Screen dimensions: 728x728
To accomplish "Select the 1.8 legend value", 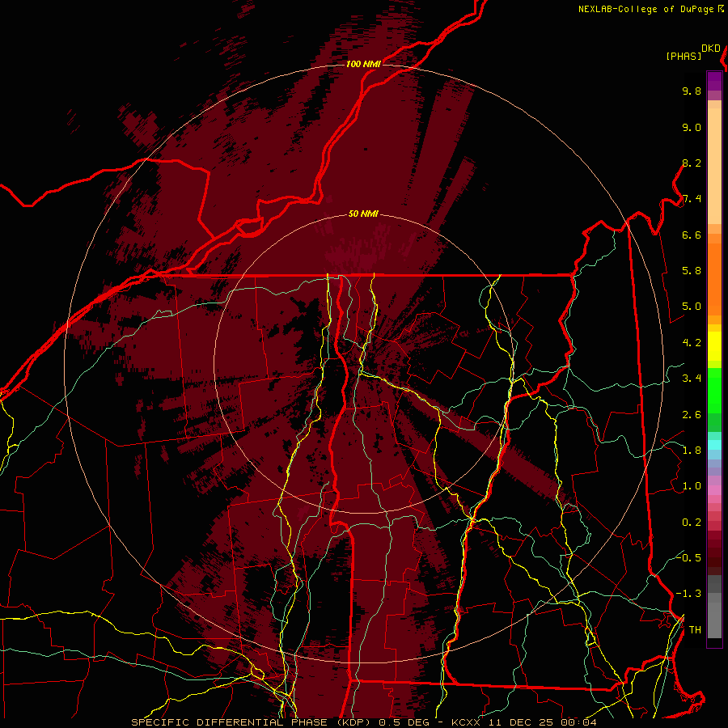I will pyautogui.click(x=692, y=451).
